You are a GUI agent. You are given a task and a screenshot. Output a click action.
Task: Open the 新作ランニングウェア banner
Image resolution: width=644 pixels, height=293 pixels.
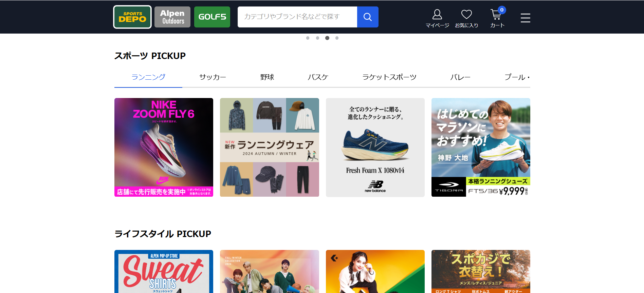pyautogui.click(x=270, y=147)
